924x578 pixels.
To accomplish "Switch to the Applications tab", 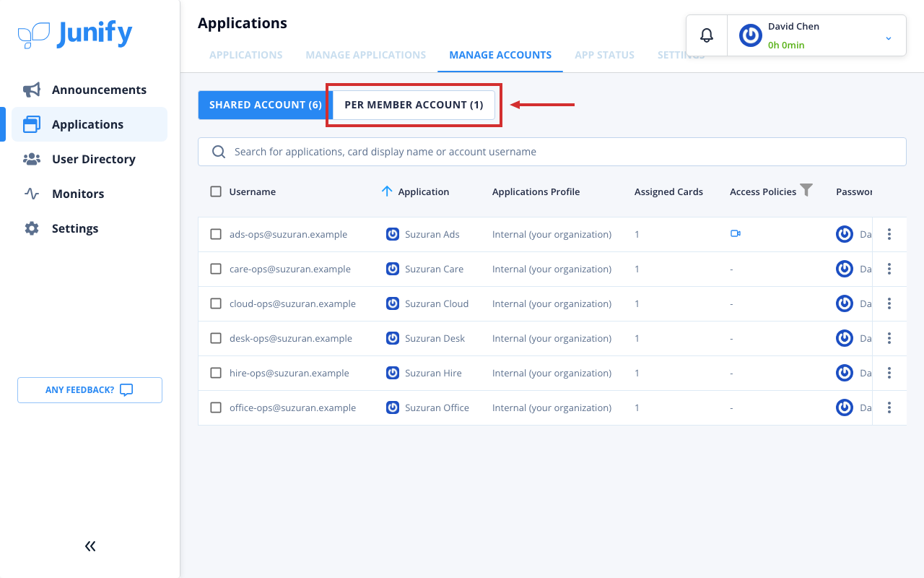I will point(246,55).
